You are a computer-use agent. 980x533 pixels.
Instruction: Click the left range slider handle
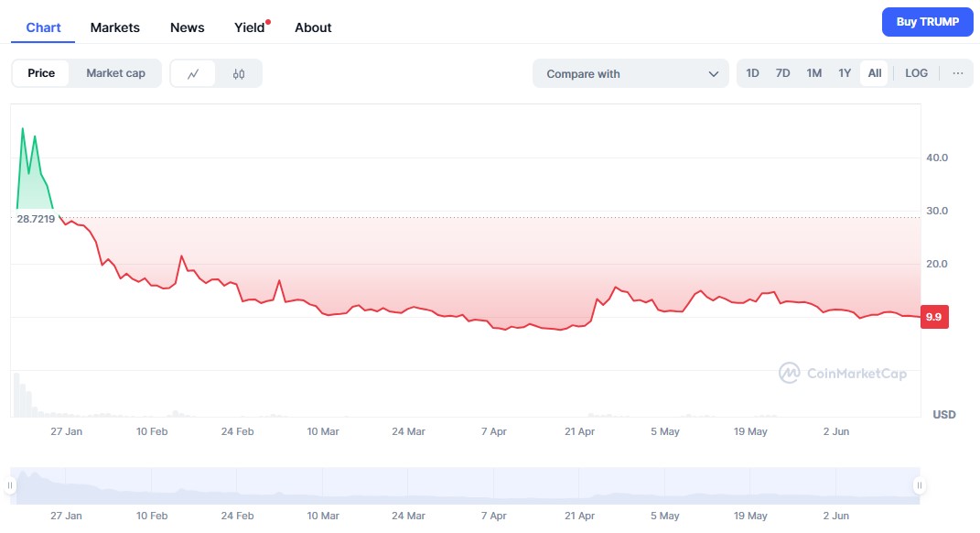click(x=10, y=485)
